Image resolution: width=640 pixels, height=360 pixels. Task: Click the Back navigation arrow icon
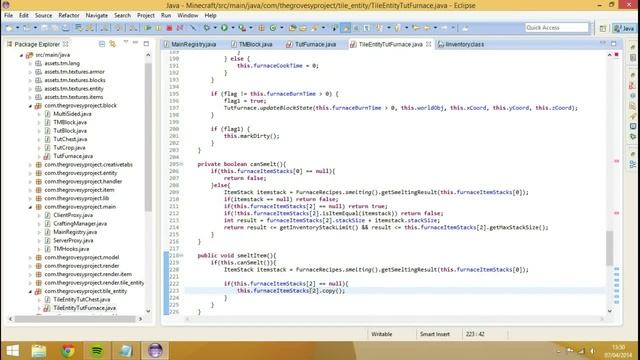pyautogui.click(x=427, y=28)
